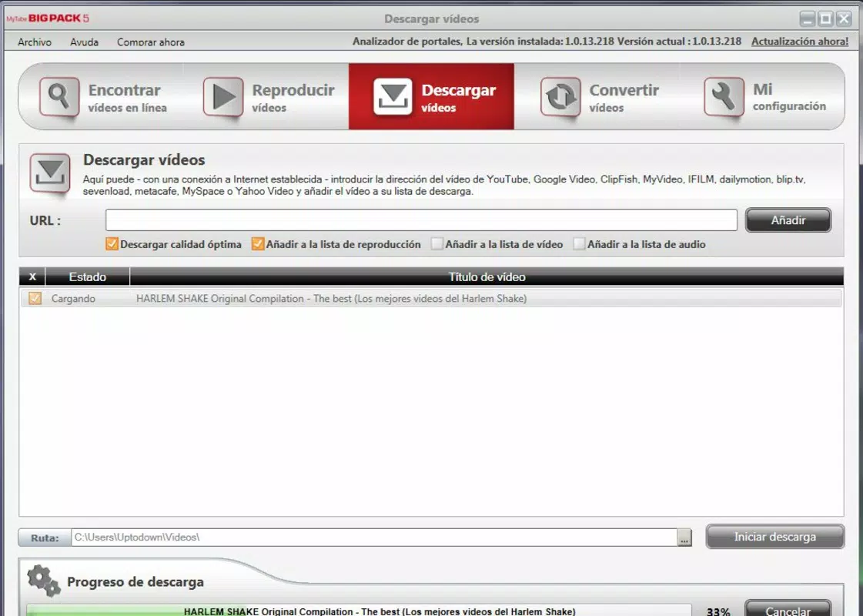Click the Descargar vídeos section header icon
Screen dimensions: 863x616
(x=50, y=172)
